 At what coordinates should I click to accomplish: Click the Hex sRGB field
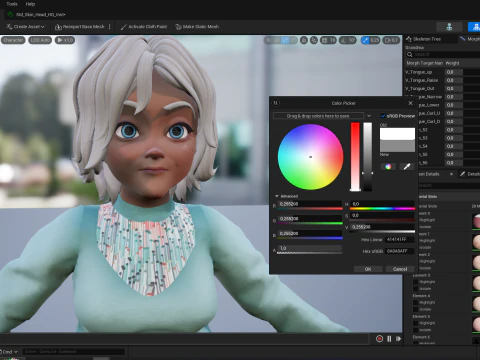coord(400,251)
